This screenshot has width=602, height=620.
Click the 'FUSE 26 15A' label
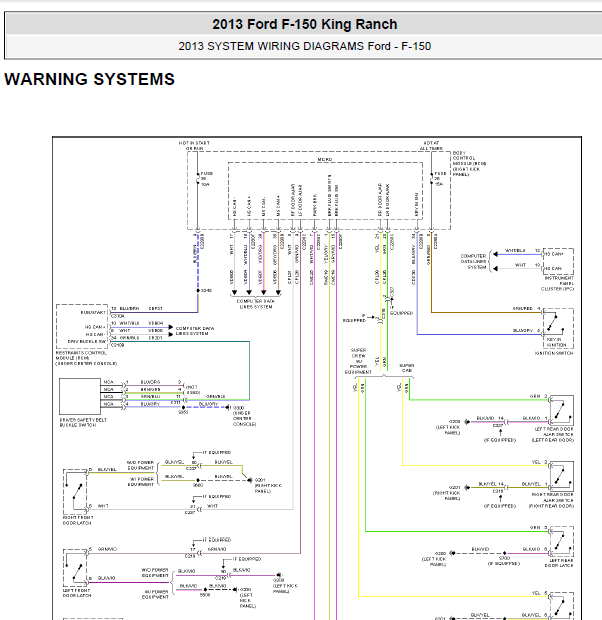pyautogui.click(x=440, y=179)
